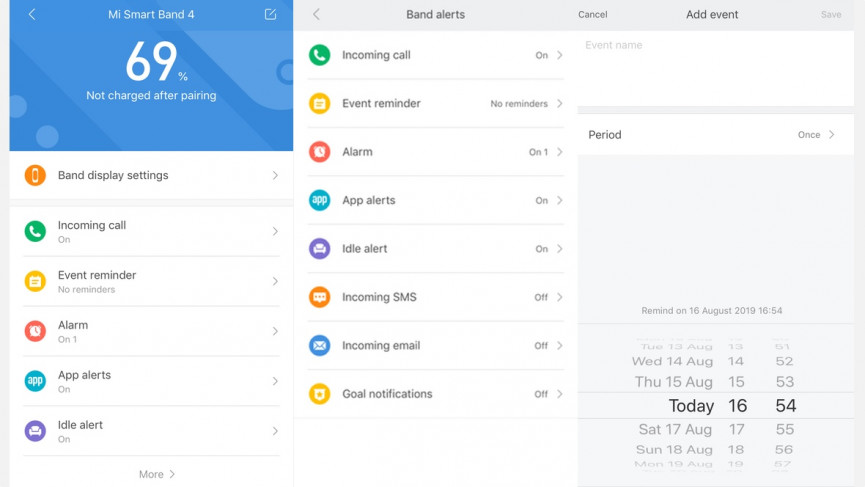
Task: Tap App alerts icon in Band alerts
Action: (x=319, y=200)
